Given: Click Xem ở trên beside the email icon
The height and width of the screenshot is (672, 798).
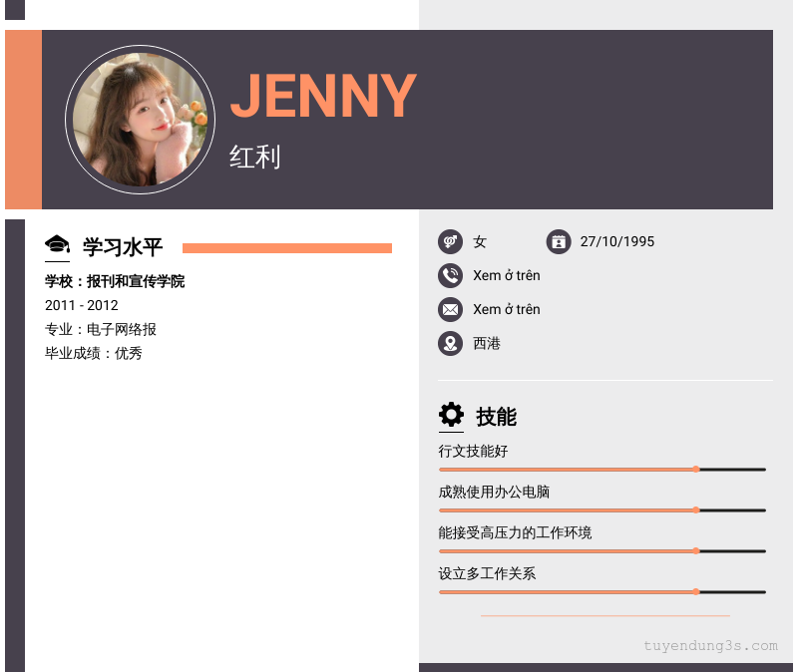Looking at the screenshot, I should (507, 309).
